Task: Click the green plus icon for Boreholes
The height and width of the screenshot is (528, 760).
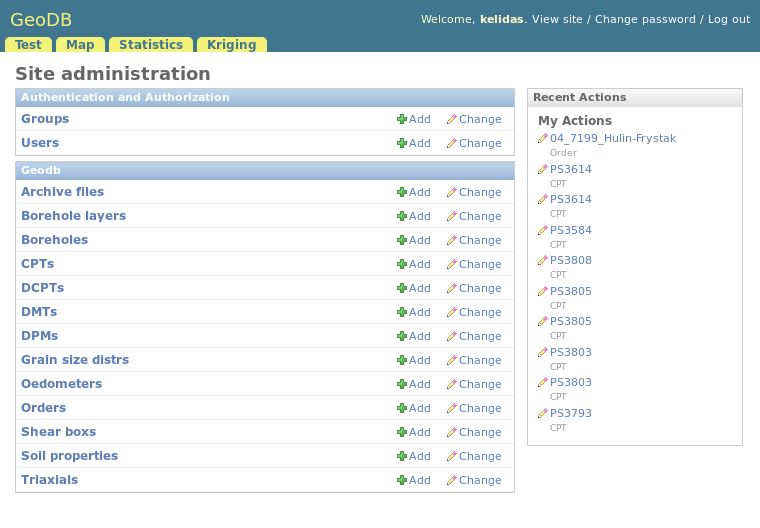Action: click(402, 240)
